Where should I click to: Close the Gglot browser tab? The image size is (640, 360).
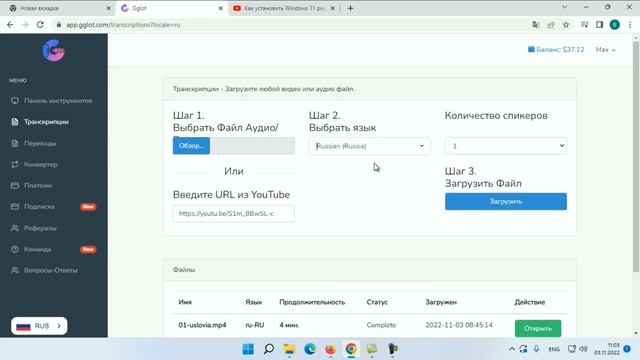pos(220,8)
